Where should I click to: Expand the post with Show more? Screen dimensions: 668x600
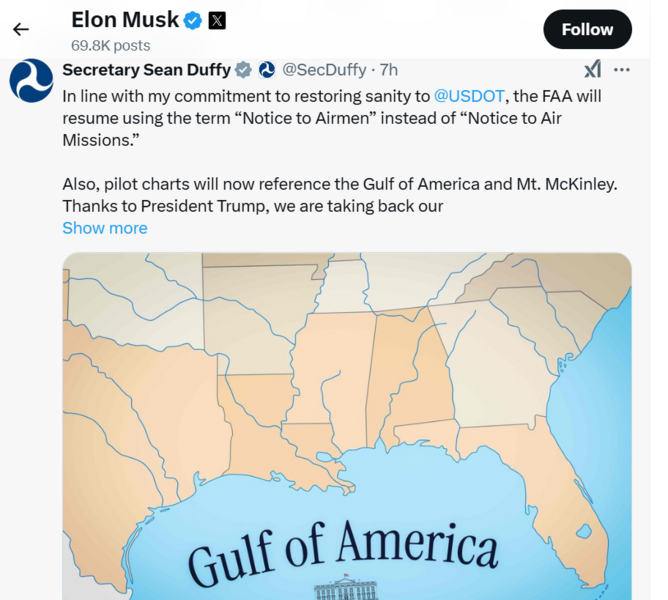pyautogui.click(x=104, y=228)
